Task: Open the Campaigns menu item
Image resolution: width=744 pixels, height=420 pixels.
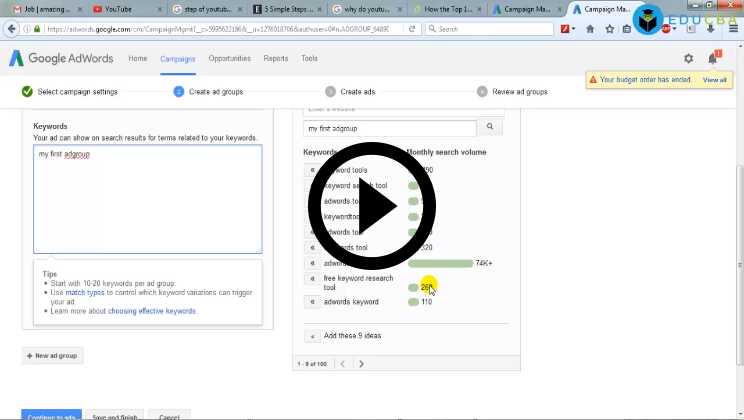Action: pos(178,59)
